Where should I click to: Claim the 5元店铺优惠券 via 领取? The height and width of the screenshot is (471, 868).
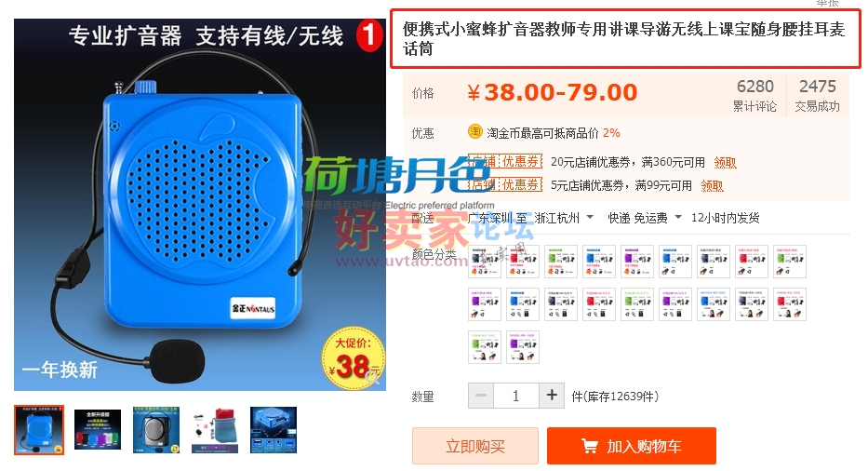[712, 185]
